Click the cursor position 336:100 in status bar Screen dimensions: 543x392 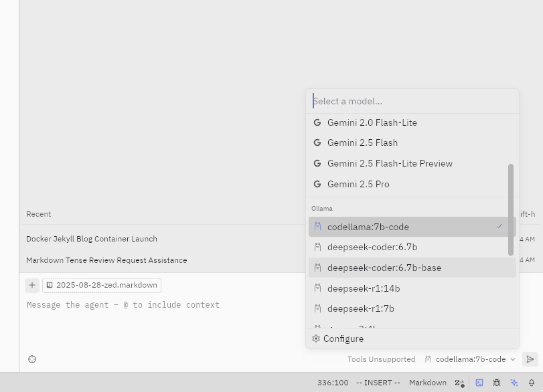333,383
